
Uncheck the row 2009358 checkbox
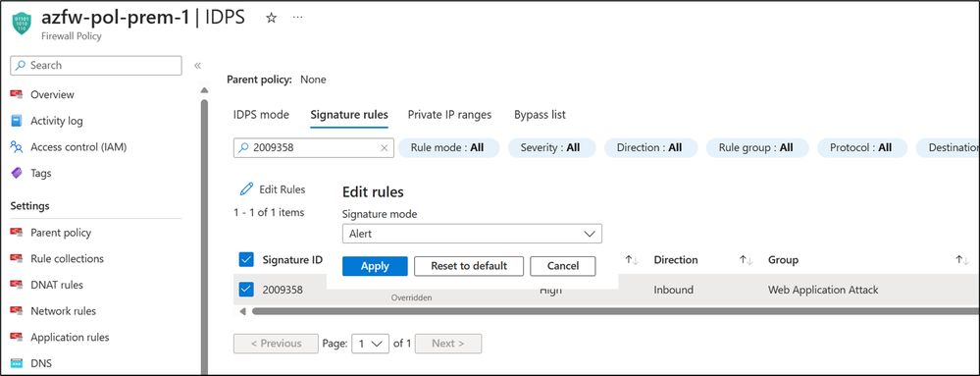pos(246,290)
